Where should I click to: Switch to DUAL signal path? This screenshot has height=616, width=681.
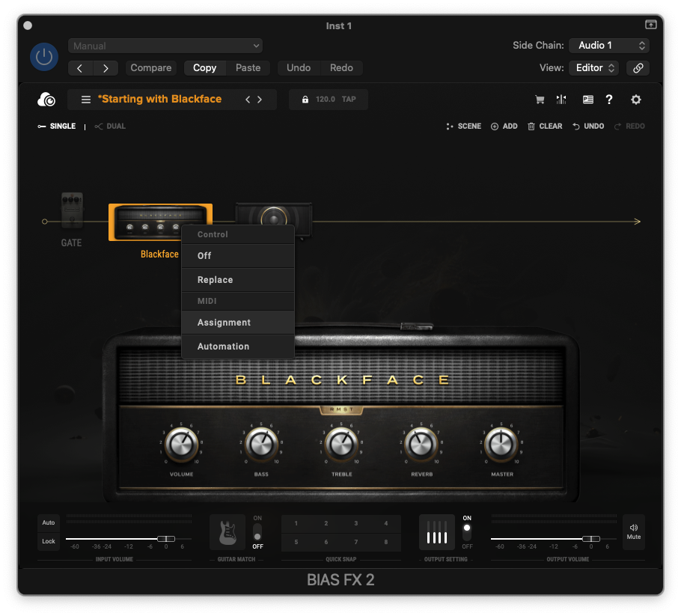(110, 126)
